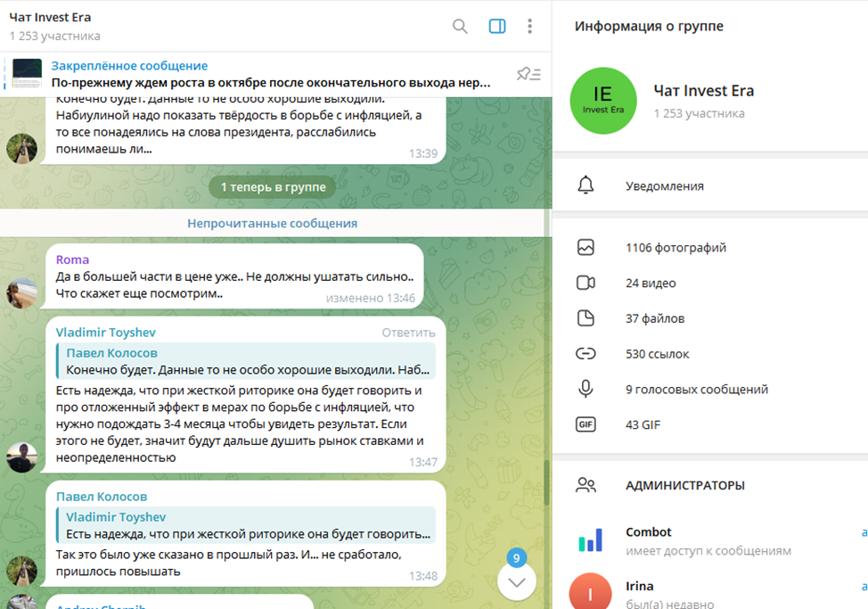Jump to quoted Павел Колосов reply

click(x=246, y=361)
